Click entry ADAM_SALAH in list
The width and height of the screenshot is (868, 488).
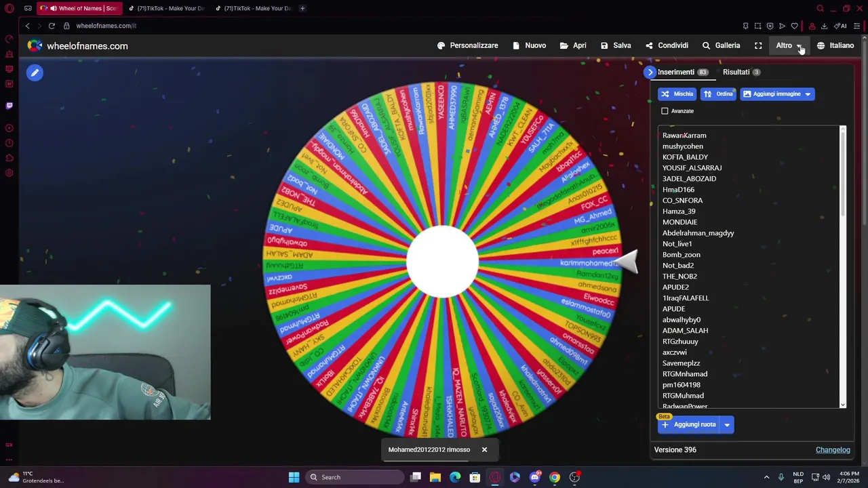click(685, 331)
